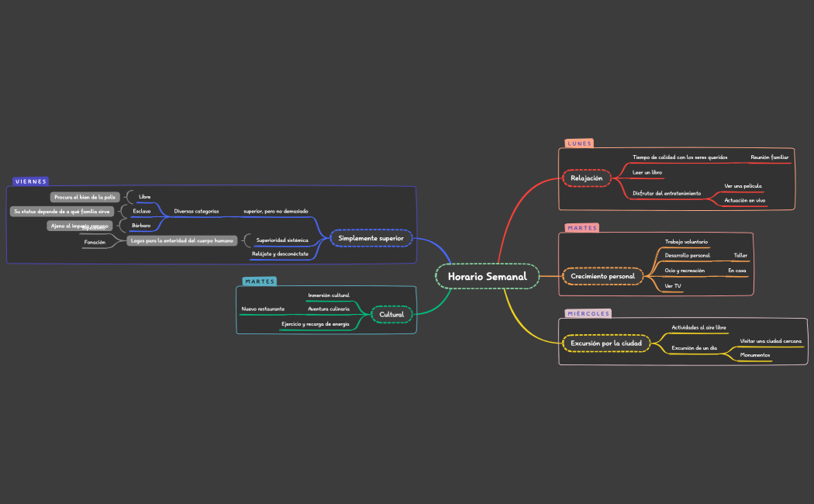Click the Relajación topic node
This screenshot has width=814, height=504.
586,178
